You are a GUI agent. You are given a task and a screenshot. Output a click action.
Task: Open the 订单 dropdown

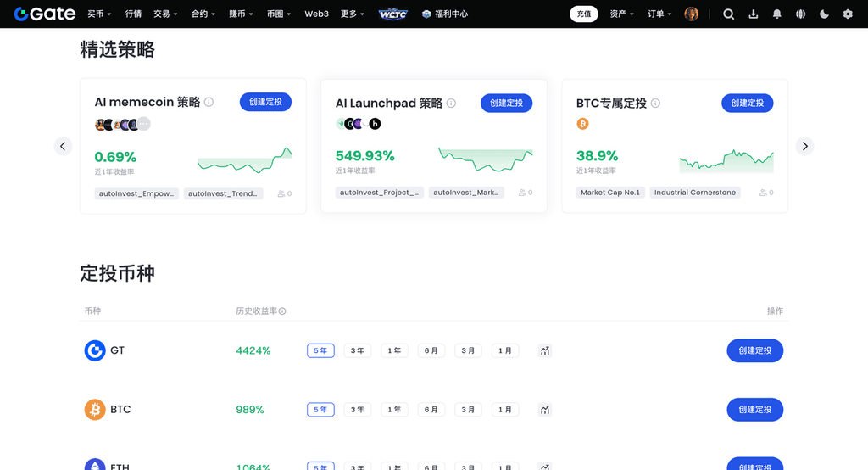point(659,14)
